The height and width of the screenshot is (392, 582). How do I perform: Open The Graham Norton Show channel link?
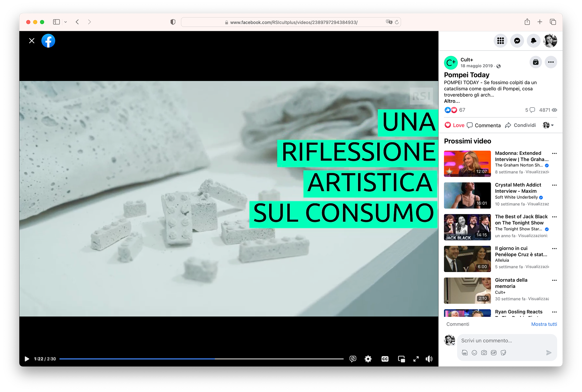tap(519, 165)
